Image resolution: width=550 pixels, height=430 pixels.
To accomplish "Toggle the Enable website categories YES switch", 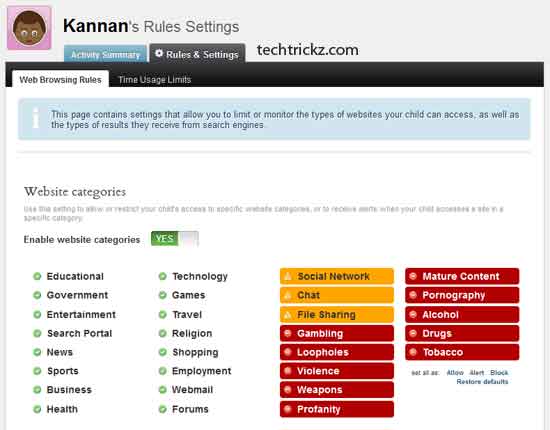I will [x=175, y=239].
